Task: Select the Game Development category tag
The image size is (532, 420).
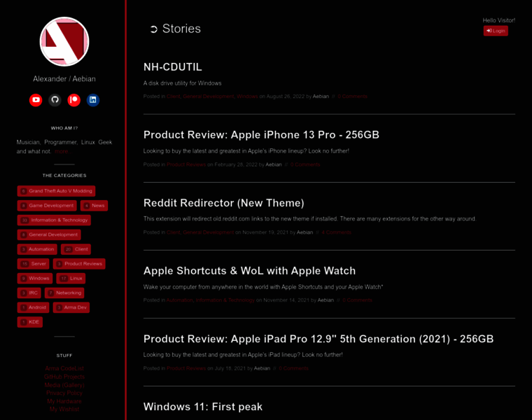Action: [x=47, y=206]
